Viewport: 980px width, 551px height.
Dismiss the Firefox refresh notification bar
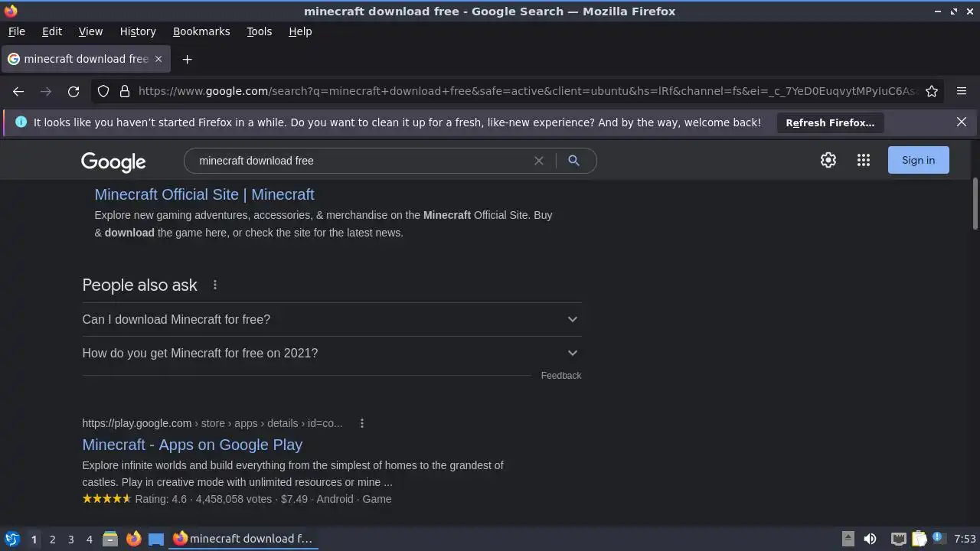click(962, 122)
